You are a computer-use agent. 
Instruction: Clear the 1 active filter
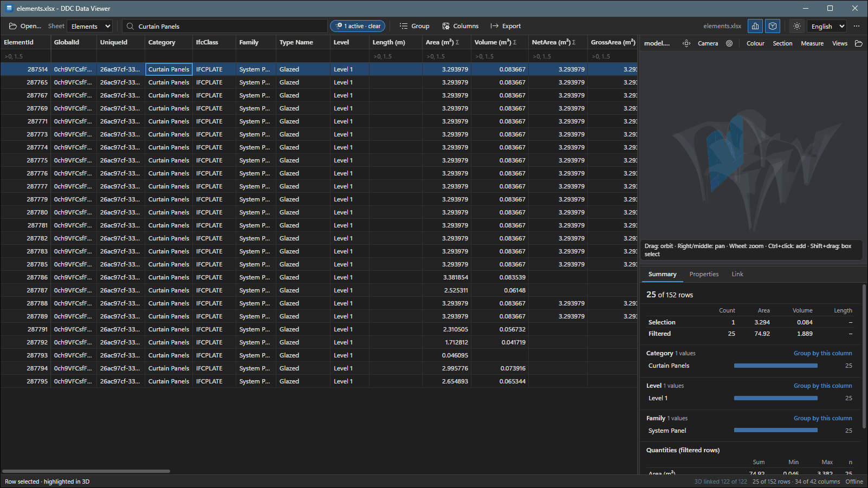coord(358,26)
